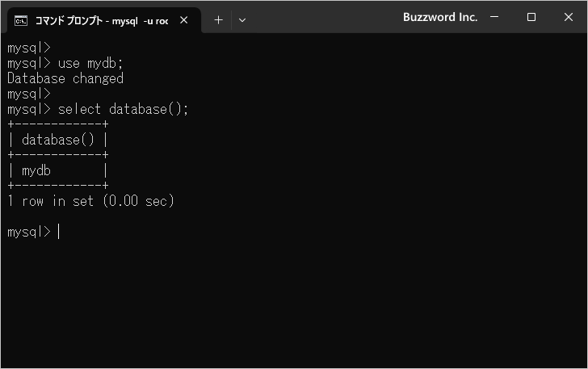
Task: Expand the new tab profile dropdown chevron
Action: [242, 20]
